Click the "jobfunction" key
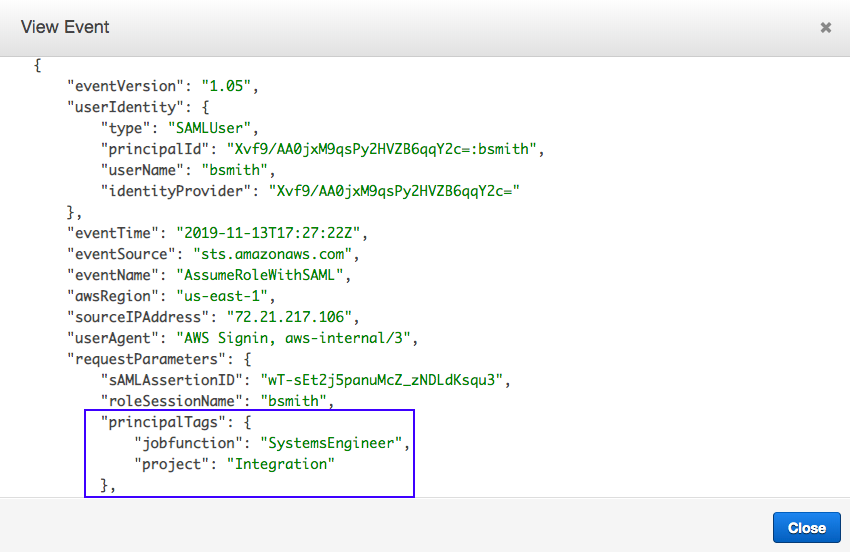Screen dimensions: 850x552 point(189,444)
